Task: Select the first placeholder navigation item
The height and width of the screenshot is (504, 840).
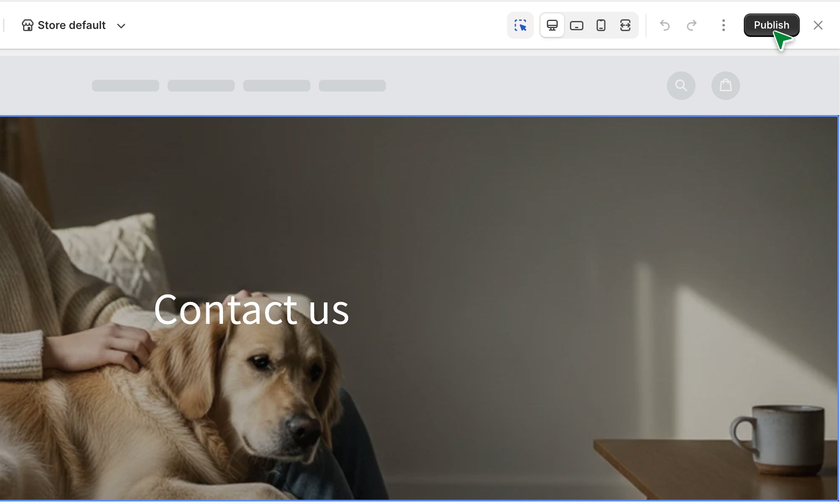Action: coord(126,86)
